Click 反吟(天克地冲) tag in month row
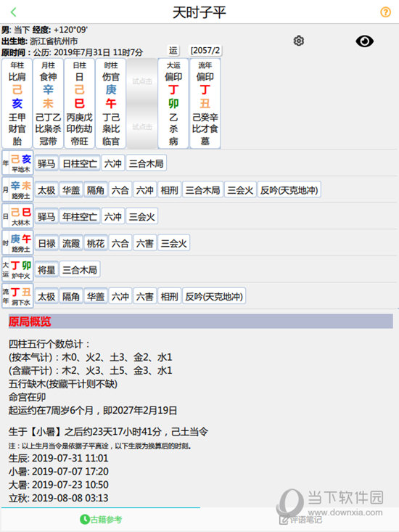Screen dimensions: 399x532 [x=289, y=190]
